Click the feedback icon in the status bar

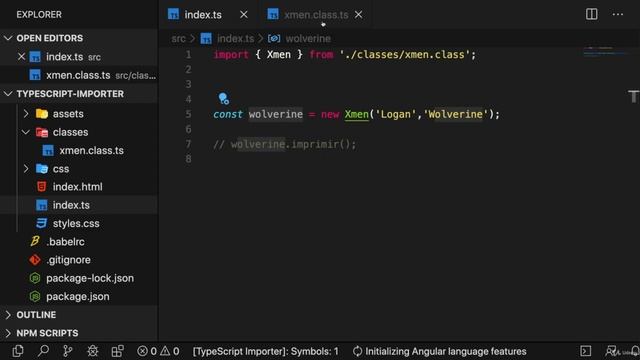click(611, 351)
